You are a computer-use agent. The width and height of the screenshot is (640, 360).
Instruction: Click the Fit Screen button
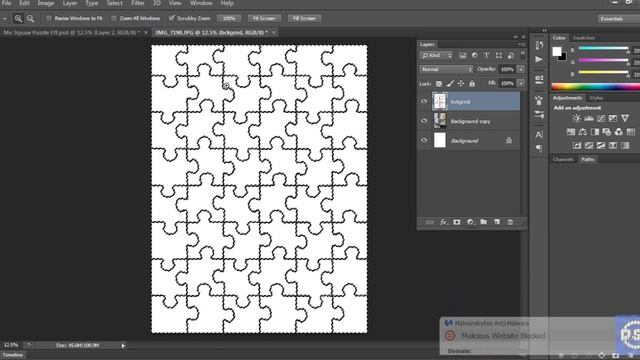[264, 18]
